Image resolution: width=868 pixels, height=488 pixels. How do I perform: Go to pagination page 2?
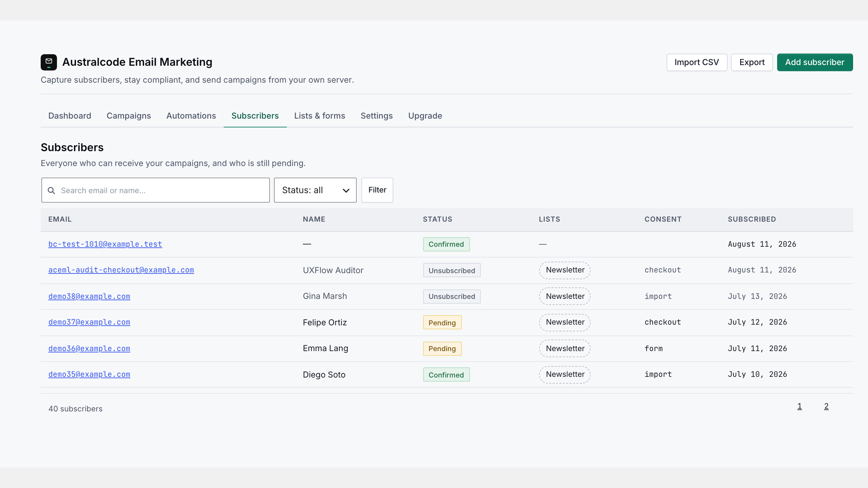(x=826, y=406)
